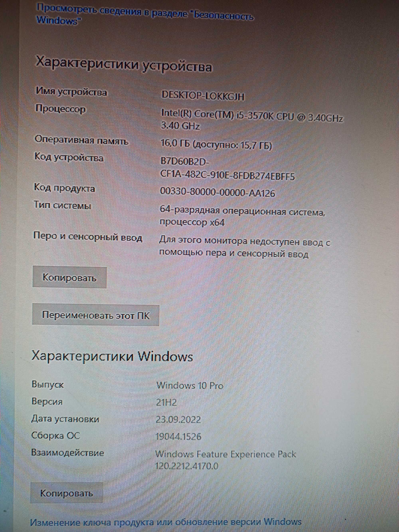Click the Процессор label
The width and height of the screenshot is (399, 532).
point(61,110)
